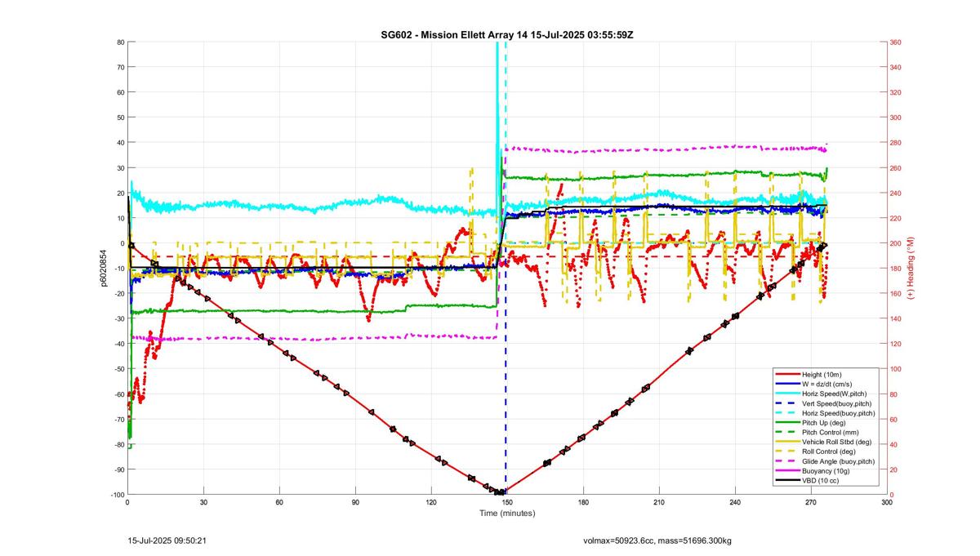Click the x-axis tick label '210'
Screen dimensions: 980x556
coord(659,502)
